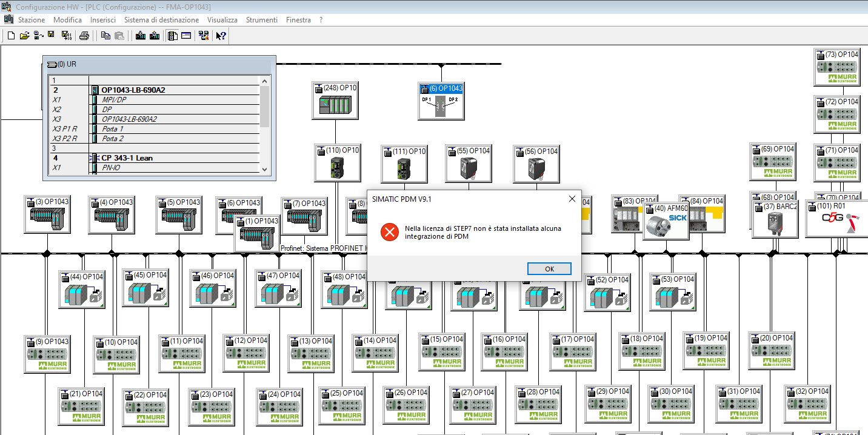Image resolution: width=868 pixels, height=435 pixels.
Task: Close the SIMATIC PDM V9.1 dialog
Action: coord(572,199)
